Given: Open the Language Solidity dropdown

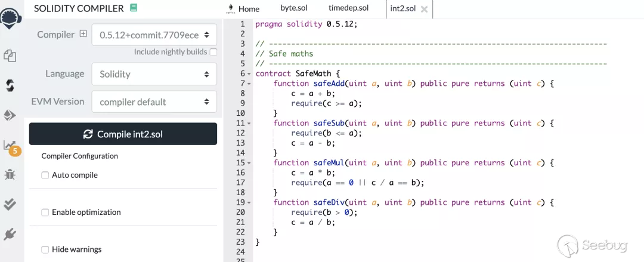Looking at the screenshot, I should [x=154, y=74].
